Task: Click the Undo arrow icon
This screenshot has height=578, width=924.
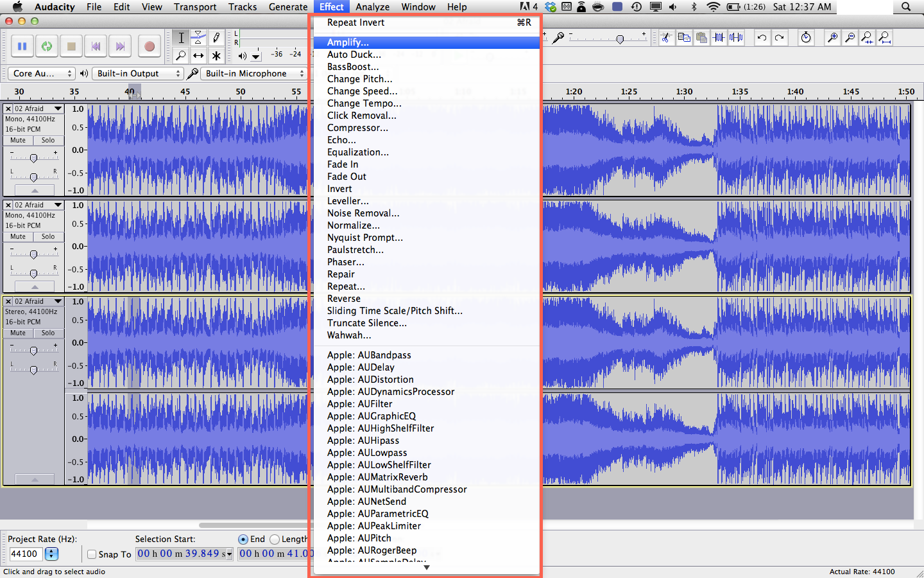Action: tap(762, 38)
